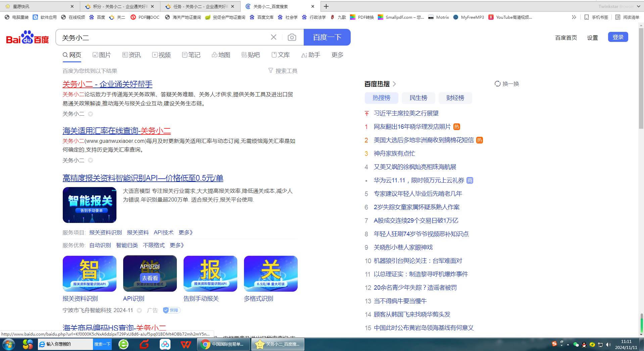Screen dimensions: 644x351
Task: Click the taskbar 输入你想搜的 search box
Action: [x=65, y=344]
